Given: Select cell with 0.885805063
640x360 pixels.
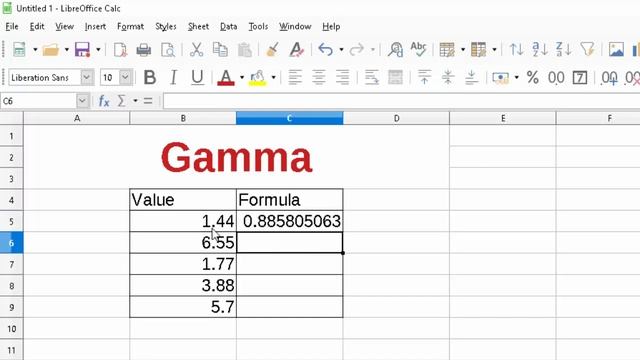Looking at the screenshot, I should click(289, 221).
